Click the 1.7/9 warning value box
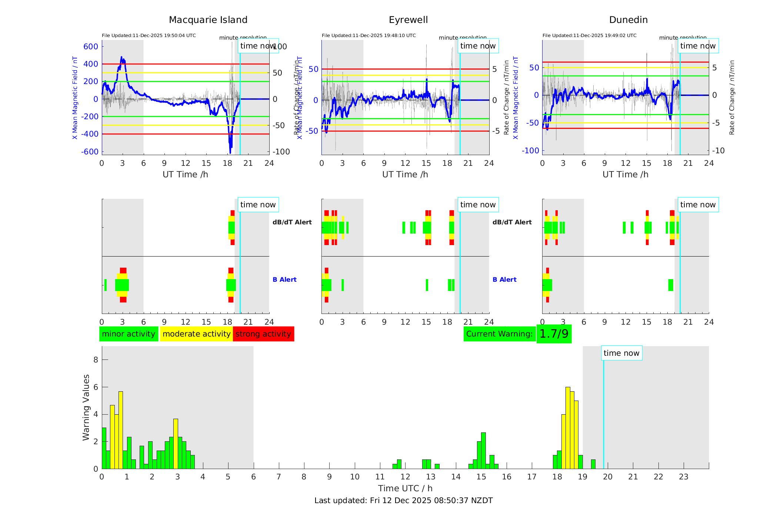Screen dimensions: 784x532 [x=554, y=334]
